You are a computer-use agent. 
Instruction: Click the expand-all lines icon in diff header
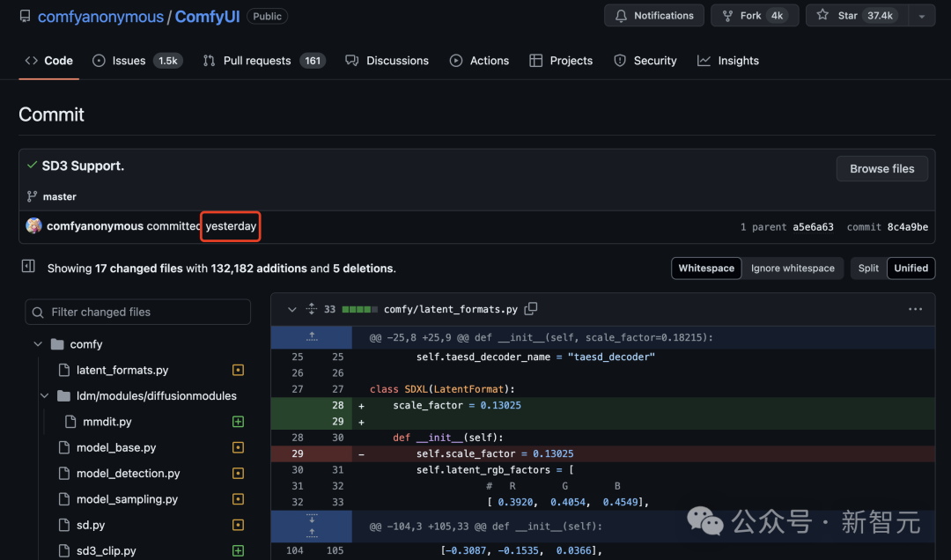tap(311, 309)
